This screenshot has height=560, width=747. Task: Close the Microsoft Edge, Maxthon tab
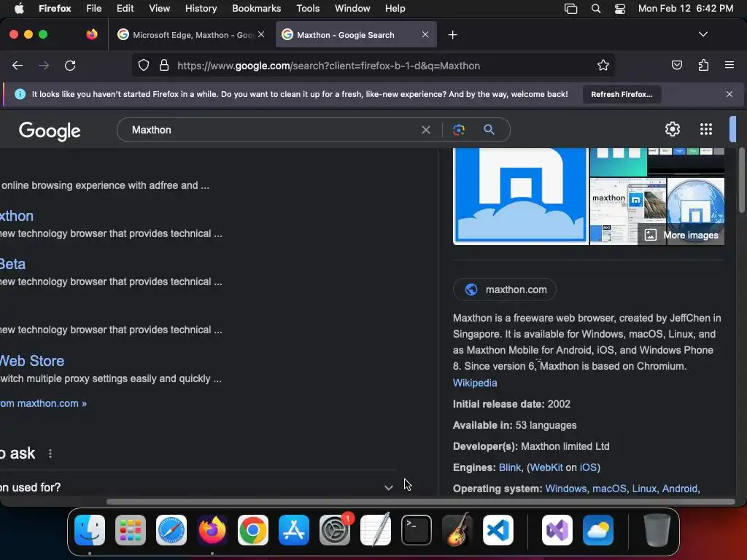261,34
